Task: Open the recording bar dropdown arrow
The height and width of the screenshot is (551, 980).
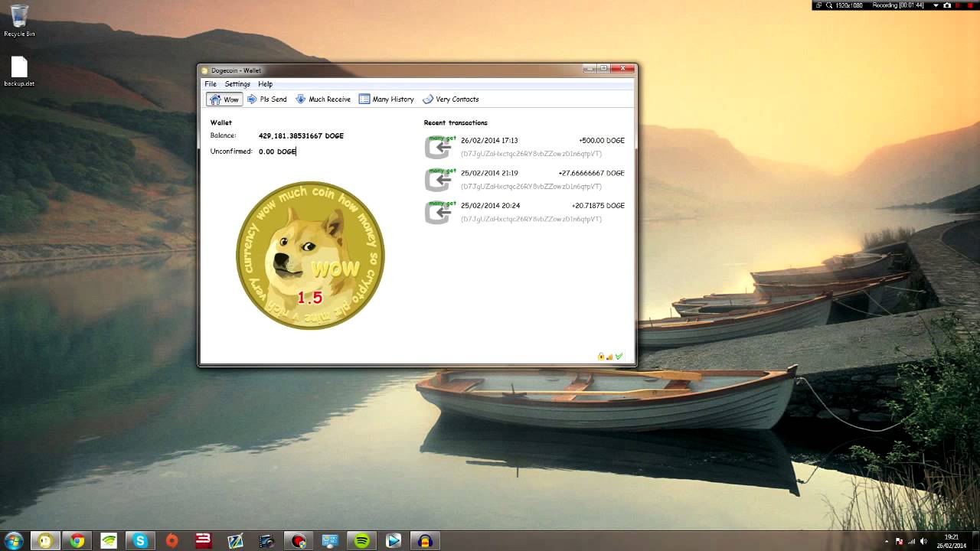Action: click(x=936, y=5)
